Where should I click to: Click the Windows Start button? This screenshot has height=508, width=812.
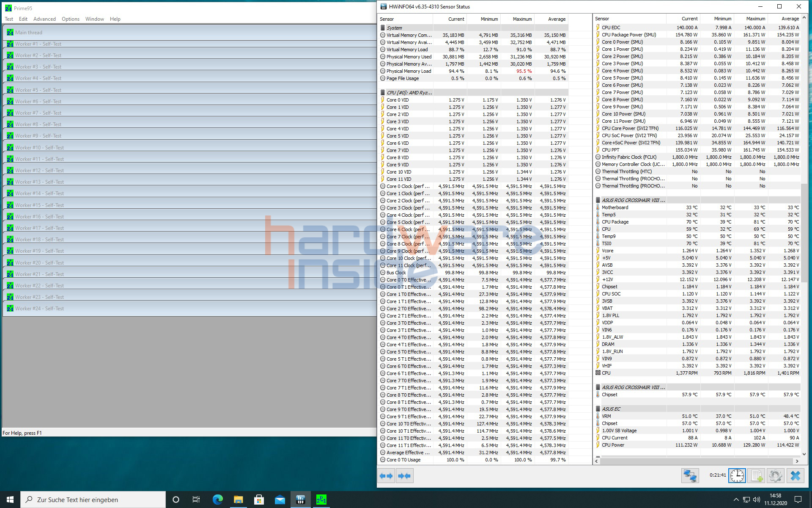pyautogui.click(x=10, y=500)
